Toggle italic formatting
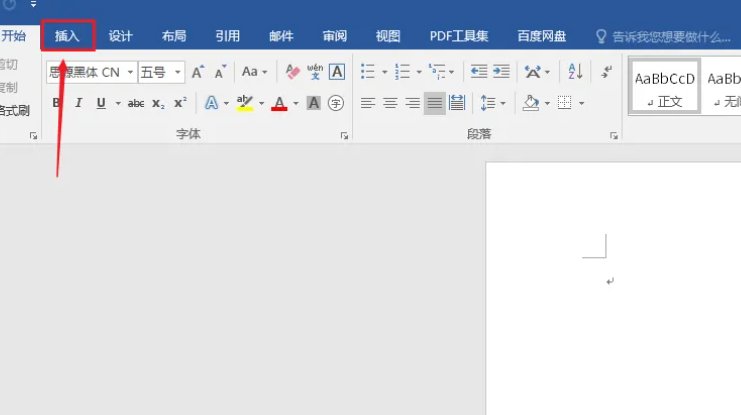 click(78, 103)
